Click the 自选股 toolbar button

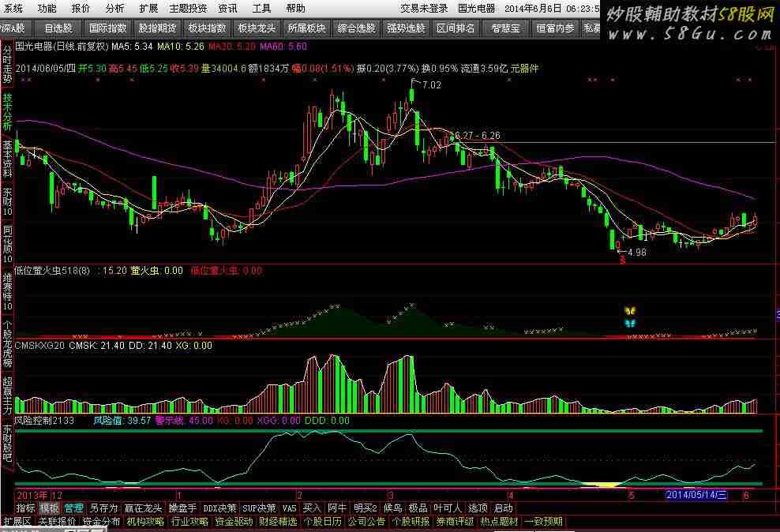pos(58,28)
